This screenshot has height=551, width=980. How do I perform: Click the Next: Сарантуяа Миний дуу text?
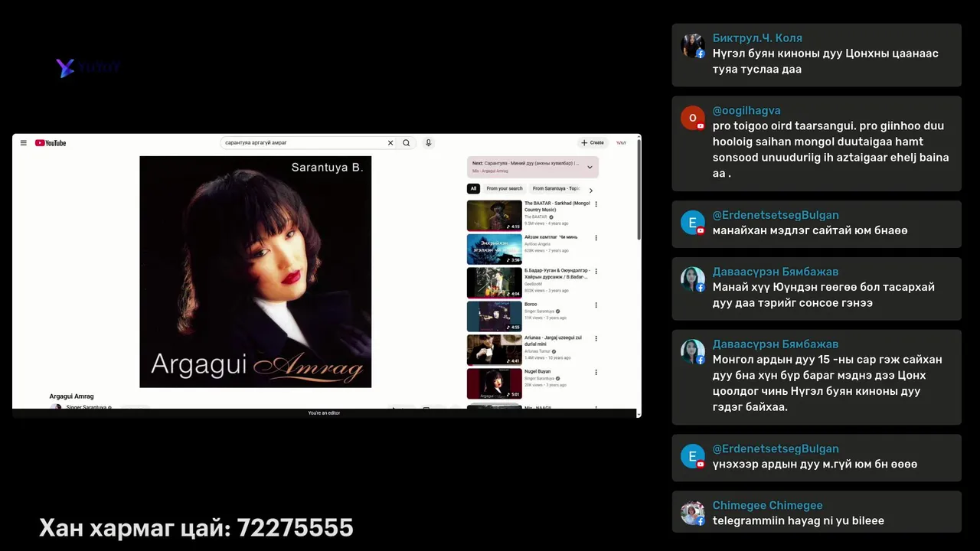pos(527,163)
